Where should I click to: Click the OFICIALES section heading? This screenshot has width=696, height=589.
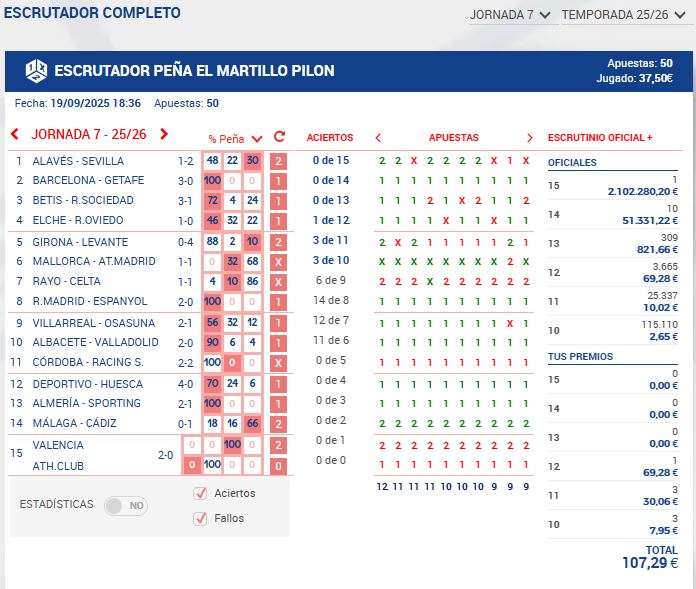[572, 162]
